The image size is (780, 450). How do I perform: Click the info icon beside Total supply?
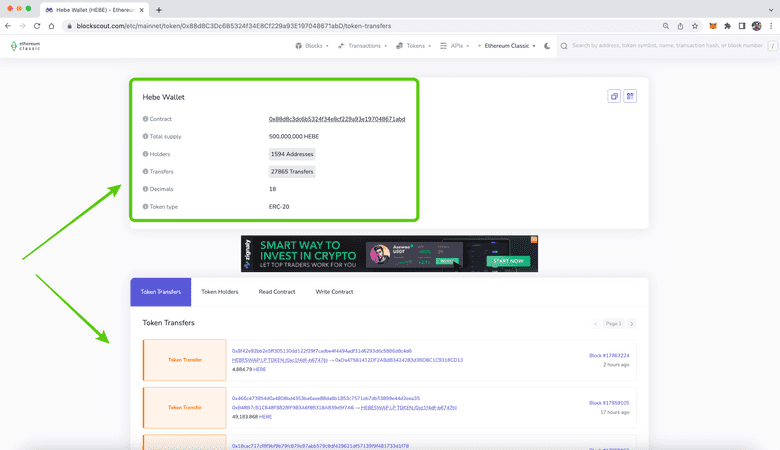[x=145, y=136]
